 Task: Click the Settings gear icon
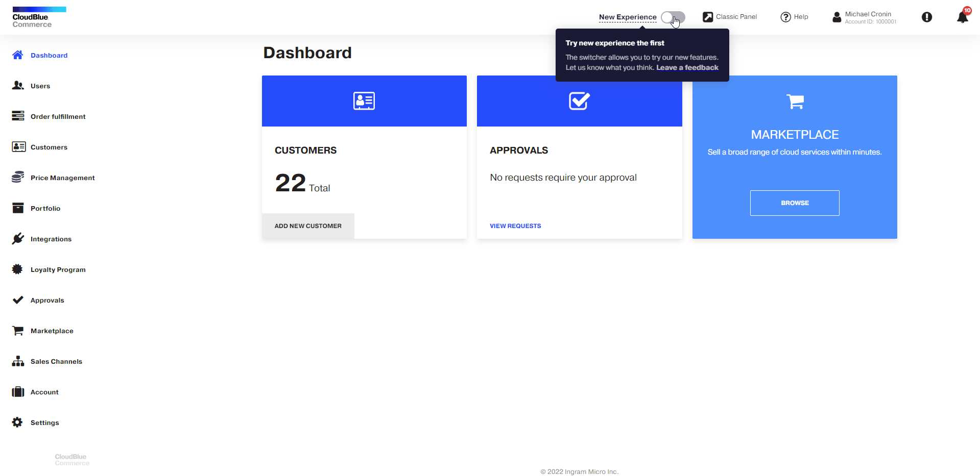[17, 422]
